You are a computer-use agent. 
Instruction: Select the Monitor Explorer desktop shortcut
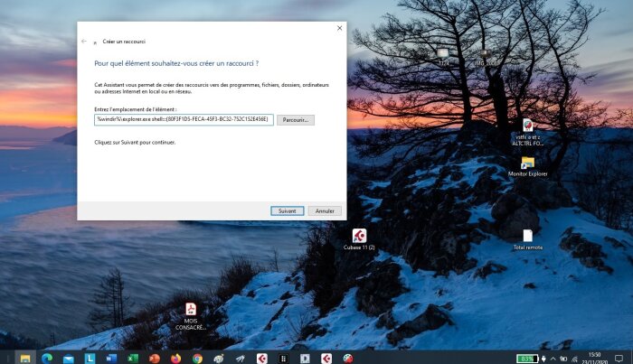click(x=527, y=167)
